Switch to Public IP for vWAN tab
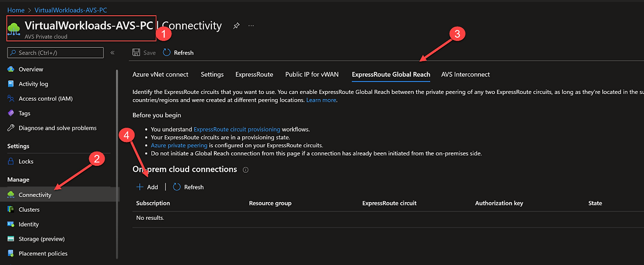 tap(312, 74)
